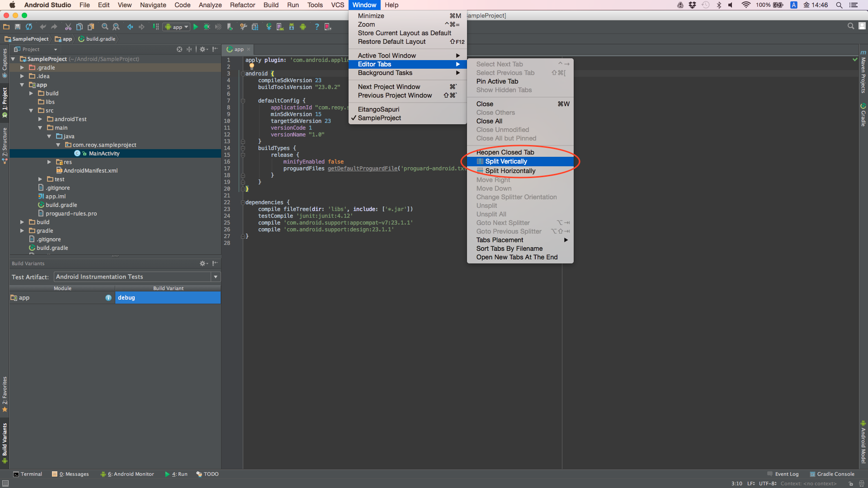This screenshot has height=488, width=868.
Task: Open the Find magnifier tool in toolbar
Action: (x=105, y=27)
